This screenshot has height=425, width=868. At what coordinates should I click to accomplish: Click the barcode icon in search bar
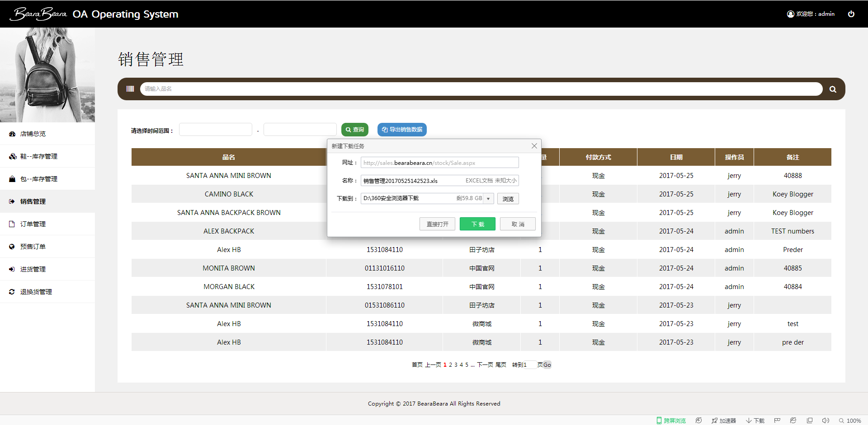[130, 89]
